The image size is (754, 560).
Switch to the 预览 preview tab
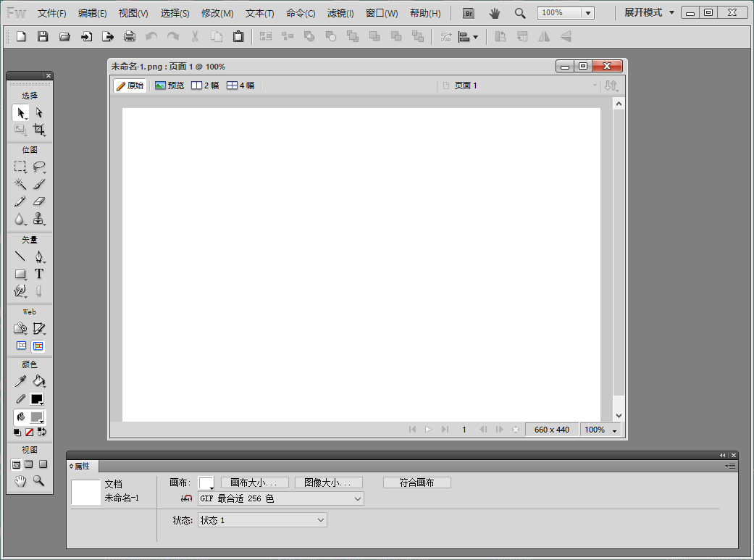[169, 85]
